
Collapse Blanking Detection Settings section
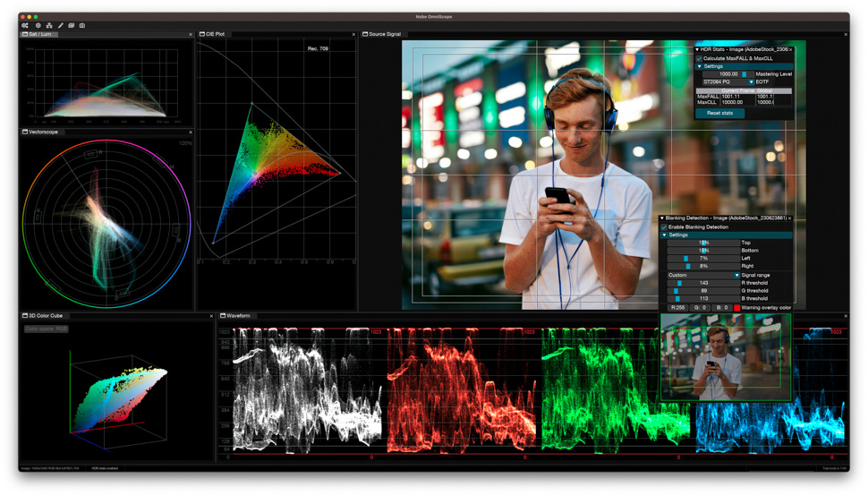click(x=665, y=235)
